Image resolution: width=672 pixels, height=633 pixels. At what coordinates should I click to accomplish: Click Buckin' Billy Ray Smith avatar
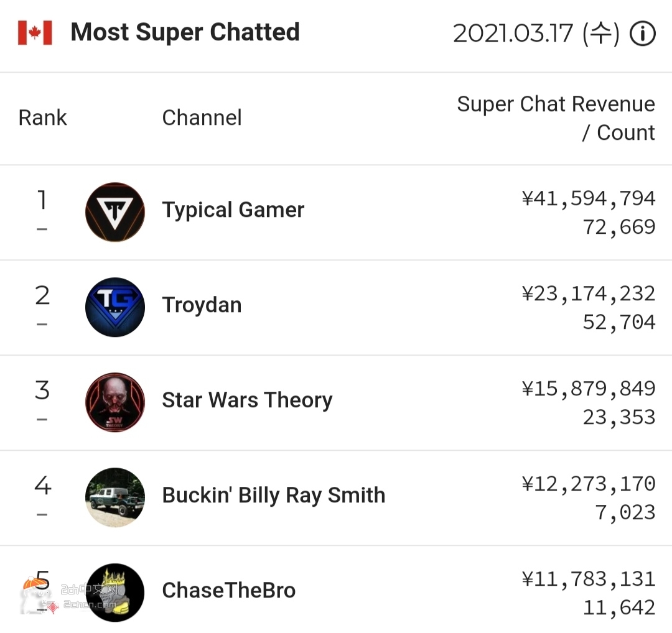115,497
